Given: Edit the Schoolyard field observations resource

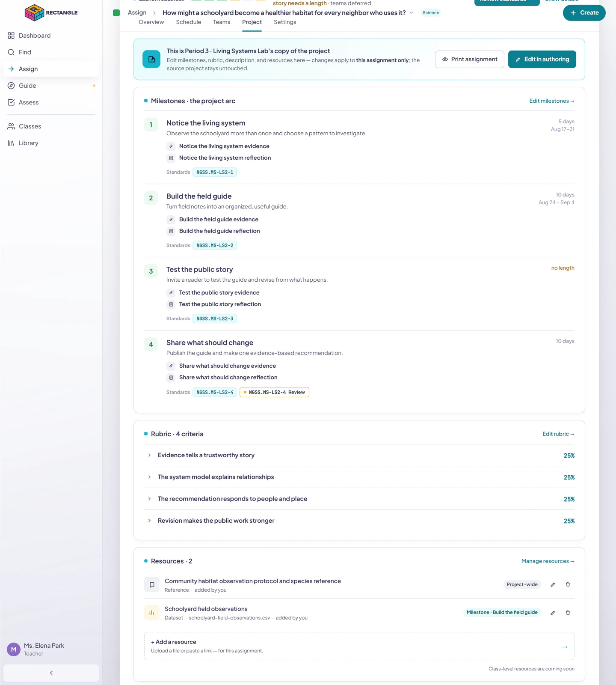Looking at the screenshot, I should click(x=553, y=613).
